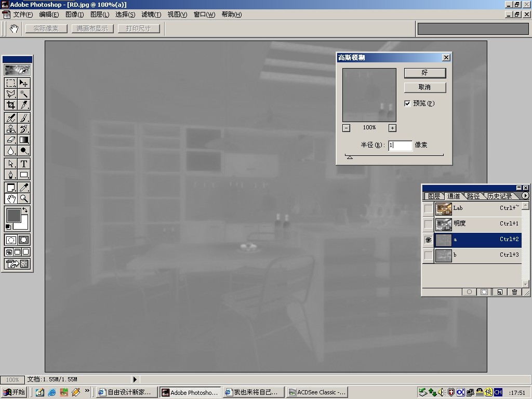Image resolution: width=532 pixels, height=399 pixels.
Task: Show the Lab channel visibility
Action: pyautogui.click(x=428, y=208)
